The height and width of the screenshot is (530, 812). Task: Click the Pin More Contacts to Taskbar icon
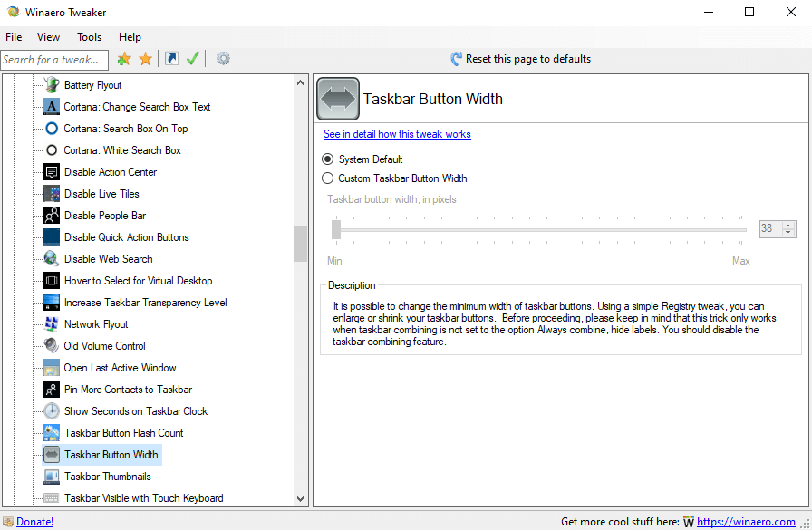click(x=52, y=390)
